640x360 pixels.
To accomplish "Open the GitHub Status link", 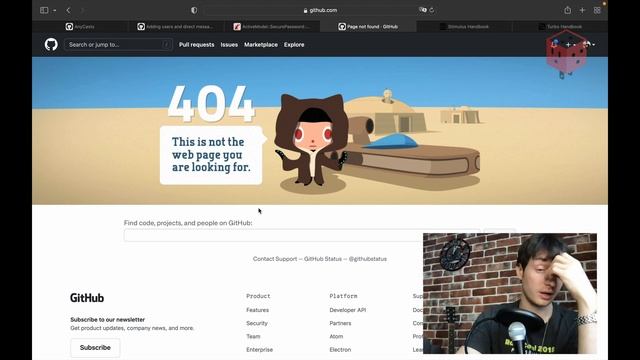I will pos(322,259).
